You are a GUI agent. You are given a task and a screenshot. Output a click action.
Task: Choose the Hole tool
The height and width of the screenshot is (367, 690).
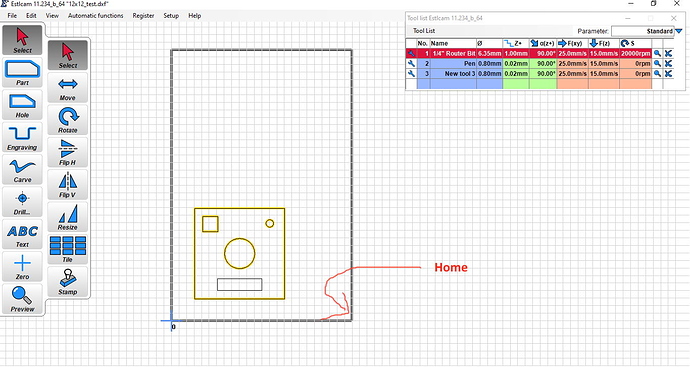tap(22, 105)
